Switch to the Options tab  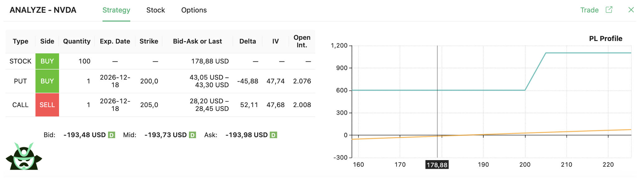coord(194,10)
